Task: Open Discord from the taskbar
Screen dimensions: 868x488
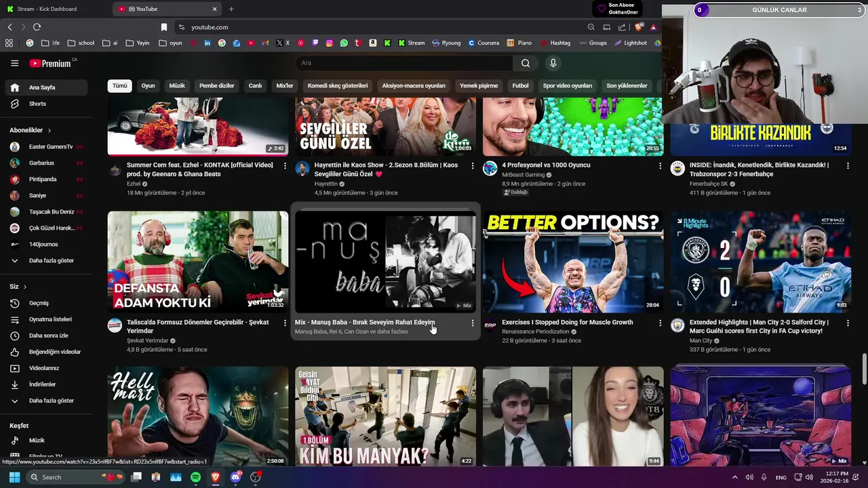Action: (x=235, y=477)
